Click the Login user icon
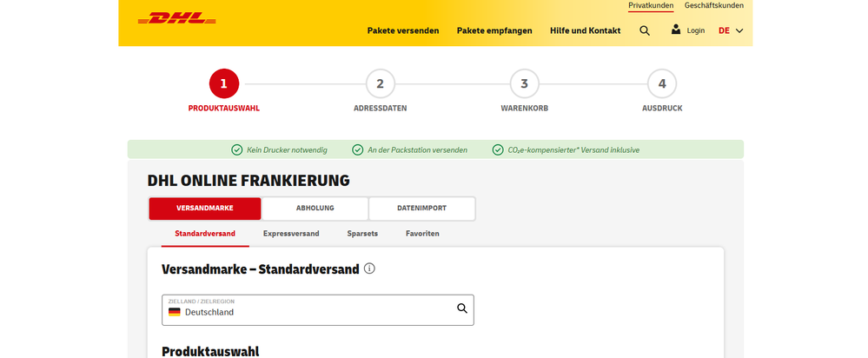 click(676, 30)
